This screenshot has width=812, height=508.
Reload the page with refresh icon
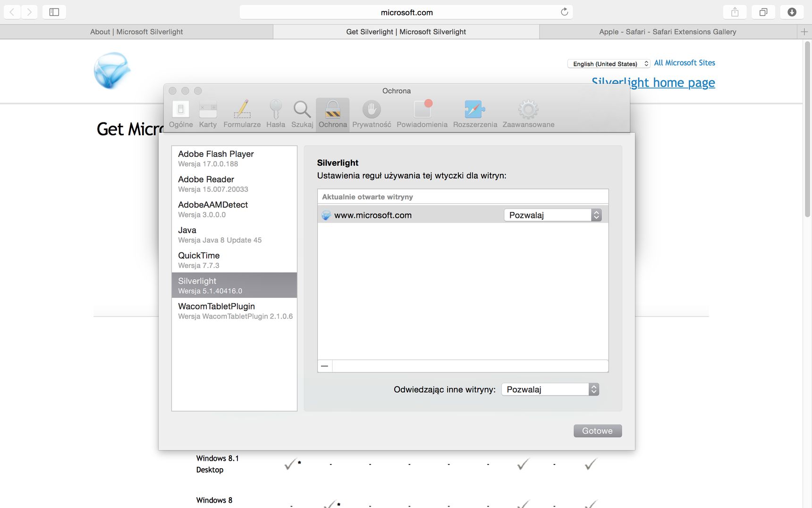point(564,12)
